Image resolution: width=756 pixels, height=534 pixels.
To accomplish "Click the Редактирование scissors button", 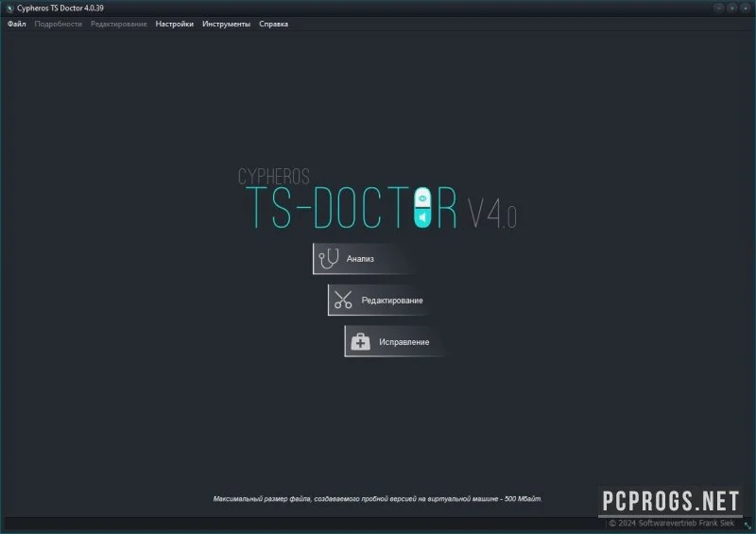I will click(x=380, y=300).
